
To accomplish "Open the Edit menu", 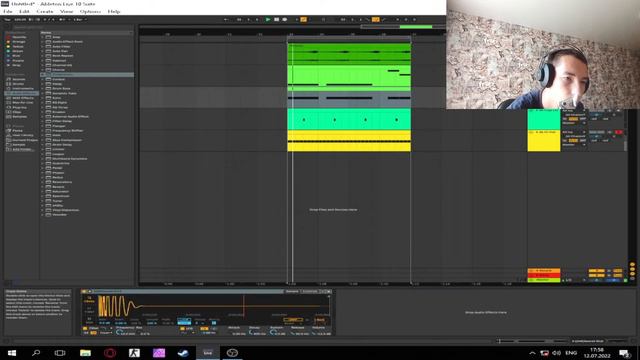I will coord(24,11).
